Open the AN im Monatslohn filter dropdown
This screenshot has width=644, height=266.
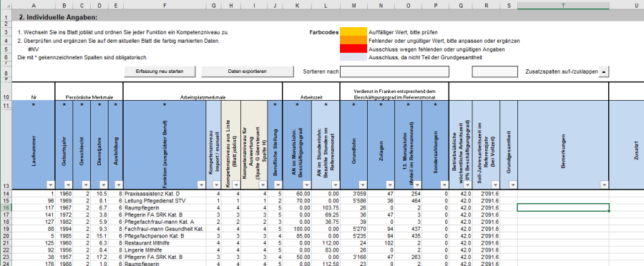(307, 184)
